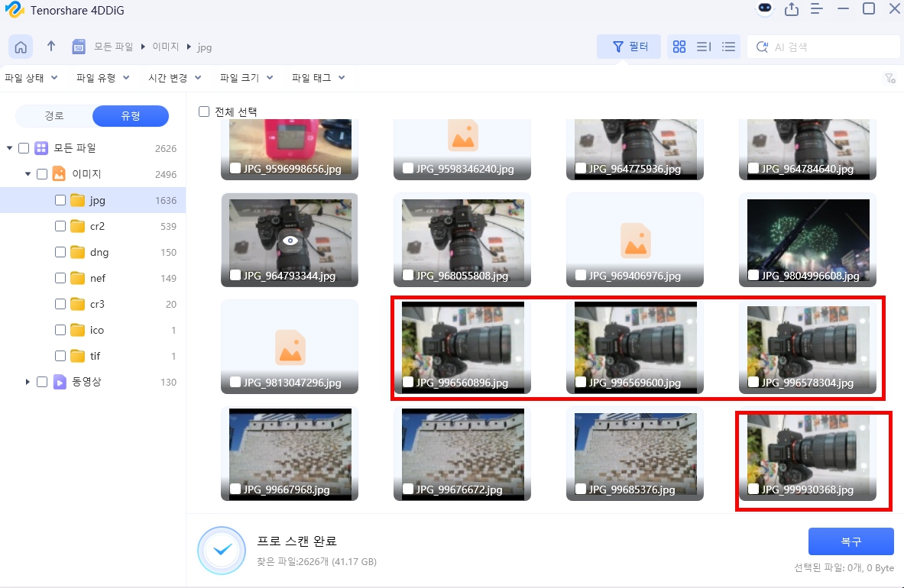Check the jpg folder checkbox
The height and width of the screenshot is (588, 904).
click(60, 200)
